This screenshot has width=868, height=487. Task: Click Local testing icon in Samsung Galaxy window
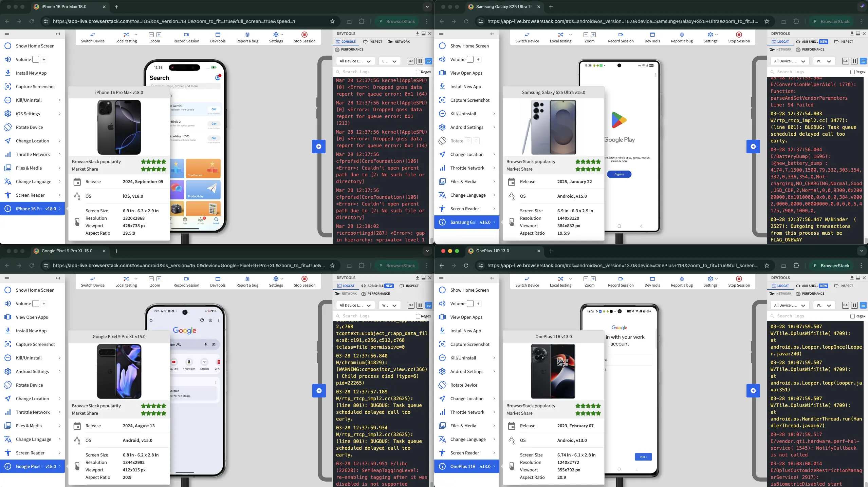click(560, 35)
